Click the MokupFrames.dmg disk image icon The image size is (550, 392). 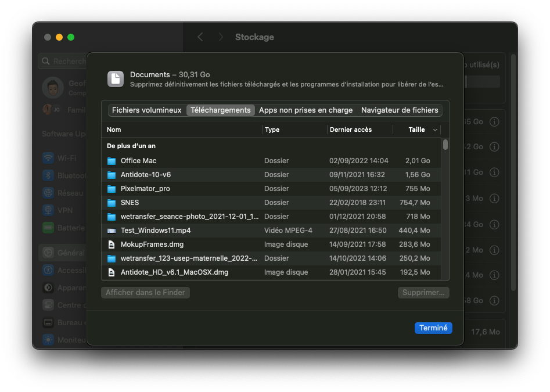pyautogui.click(x=112, y=244)
